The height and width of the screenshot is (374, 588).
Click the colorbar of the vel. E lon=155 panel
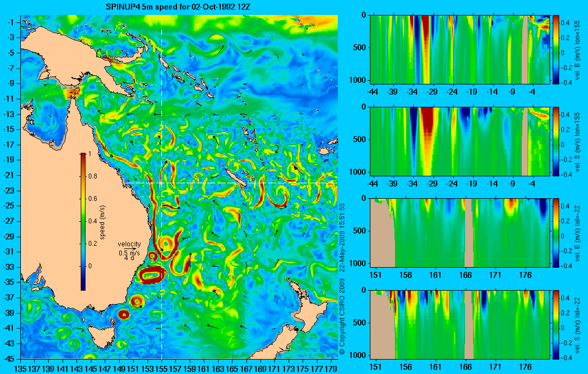[556, 50]
